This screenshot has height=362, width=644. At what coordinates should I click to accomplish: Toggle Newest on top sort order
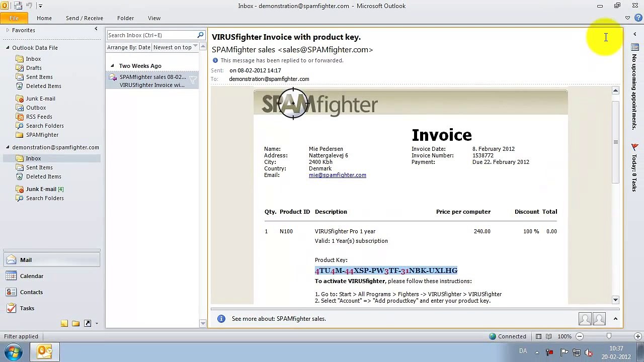[175, 47]
